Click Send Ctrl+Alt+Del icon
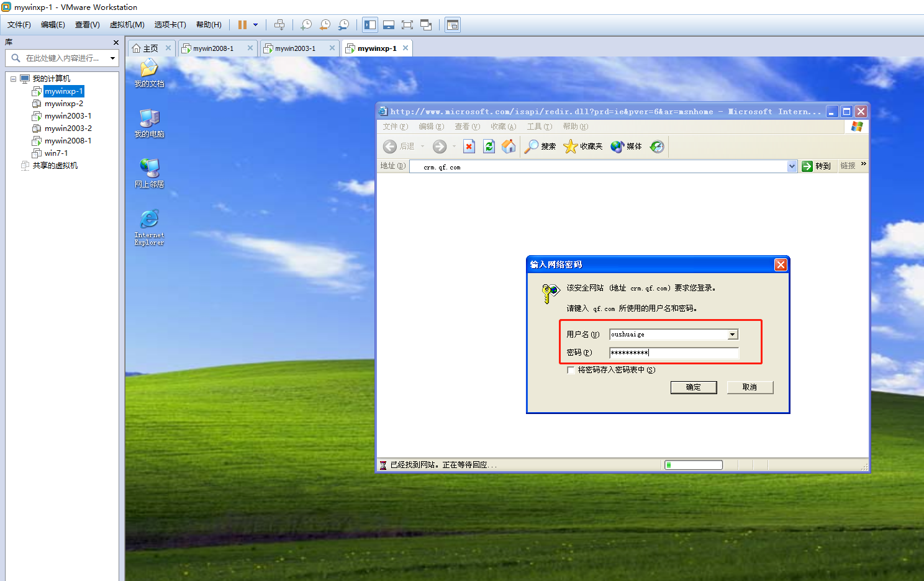The width and height of the screenshot is (924, 581). [x=279, y=25]
